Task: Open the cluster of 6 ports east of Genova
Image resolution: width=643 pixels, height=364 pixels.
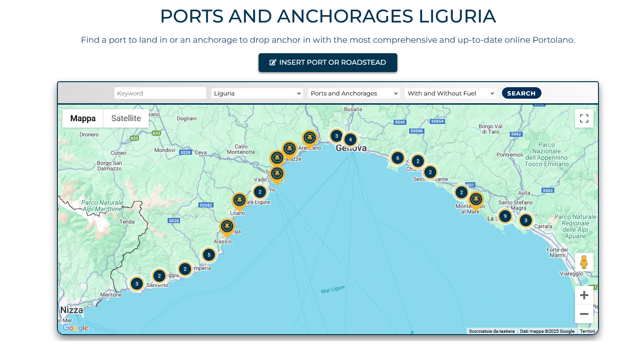Action: click(x=397, y=158)
